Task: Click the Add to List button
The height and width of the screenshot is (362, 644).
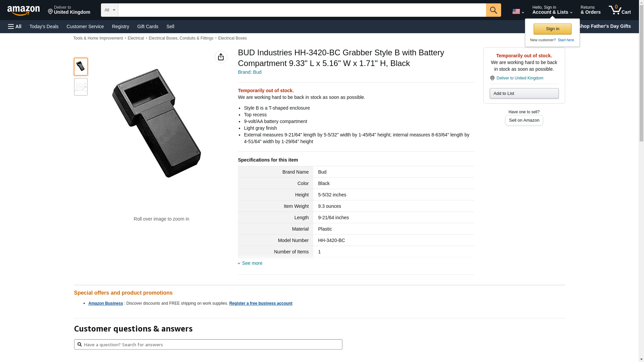Action: (x=524, y=93)
